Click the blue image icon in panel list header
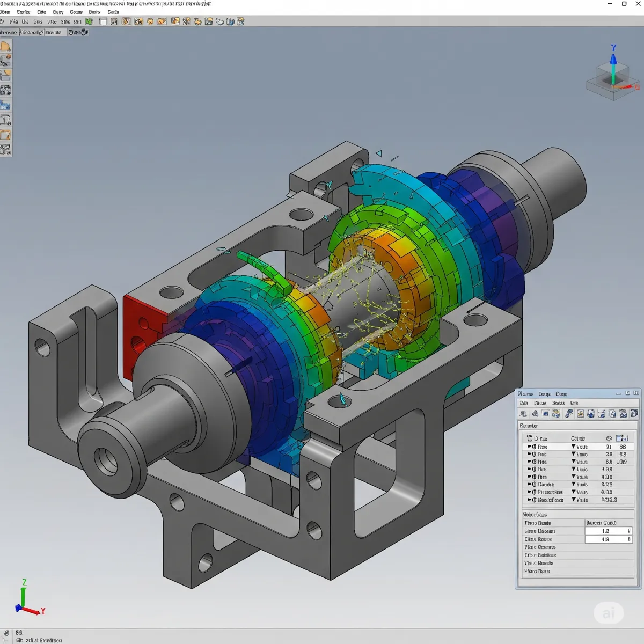The image size is (644, 644). pyautogui.click(x=622, y=438)
